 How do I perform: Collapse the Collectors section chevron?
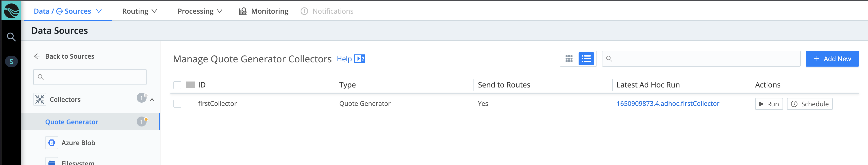pos(152,100)
